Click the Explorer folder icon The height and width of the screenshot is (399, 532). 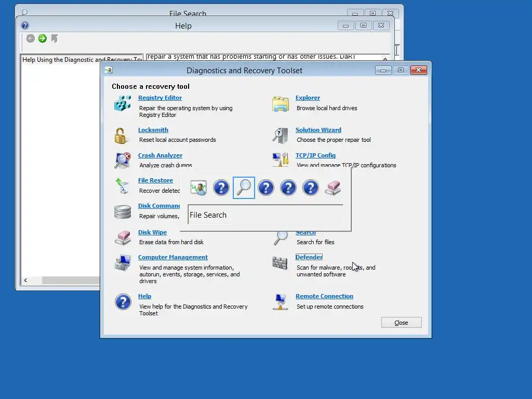click(280, 104)
